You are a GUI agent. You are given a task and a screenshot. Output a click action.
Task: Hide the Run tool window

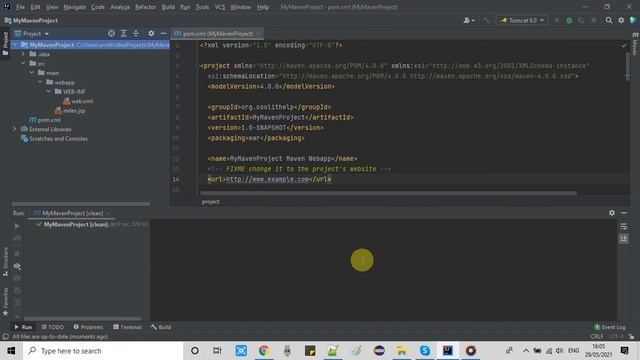(x=624, y=213)
